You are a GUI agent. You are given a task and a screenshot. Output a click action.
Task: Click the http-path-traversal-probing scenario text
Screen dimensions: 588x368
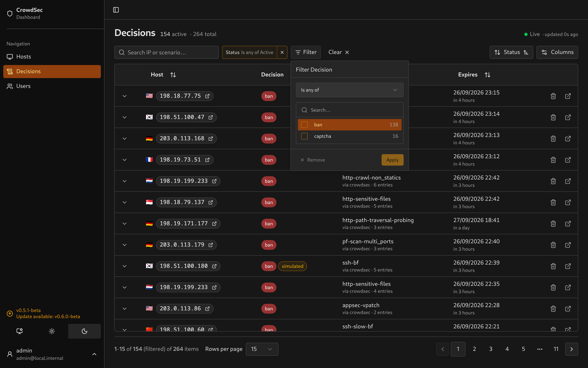pos(378,220)
